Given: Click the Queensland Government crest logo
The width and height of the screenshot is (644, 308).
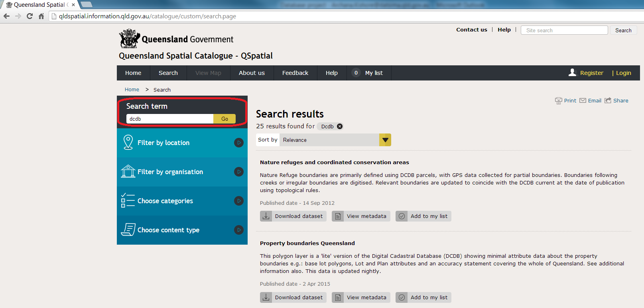Looking at the screenshot, I should point(130,39).
